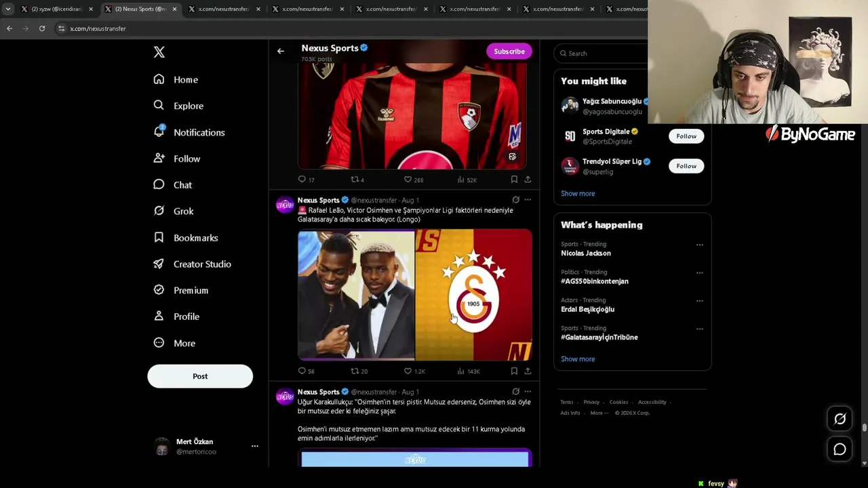Open more options on the Uğur Karakullukçu post
This screenshot has height=488, width=868.
click(528, 392)
